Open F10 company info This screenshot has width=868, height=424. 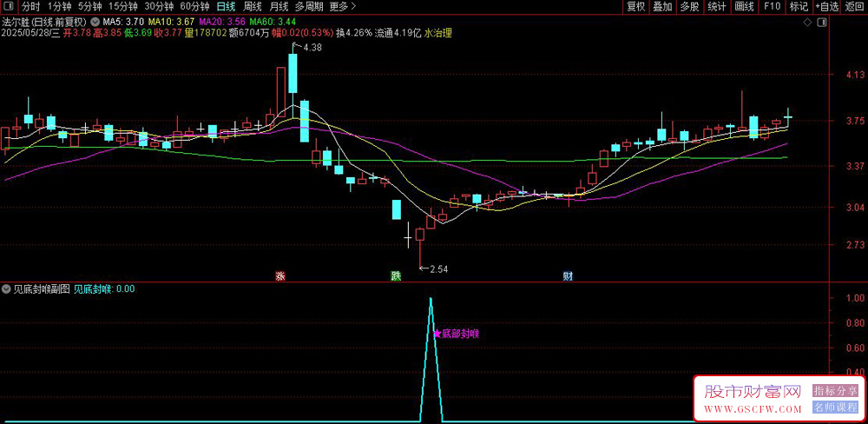tap(772, 7)
